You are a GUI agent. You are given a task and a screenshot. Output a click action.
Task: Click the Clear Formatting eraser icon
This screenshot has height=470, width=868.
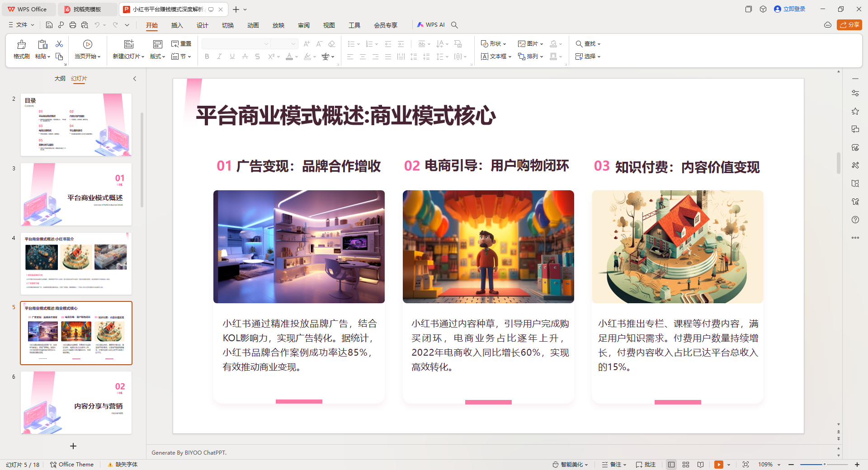pos(331,44)
